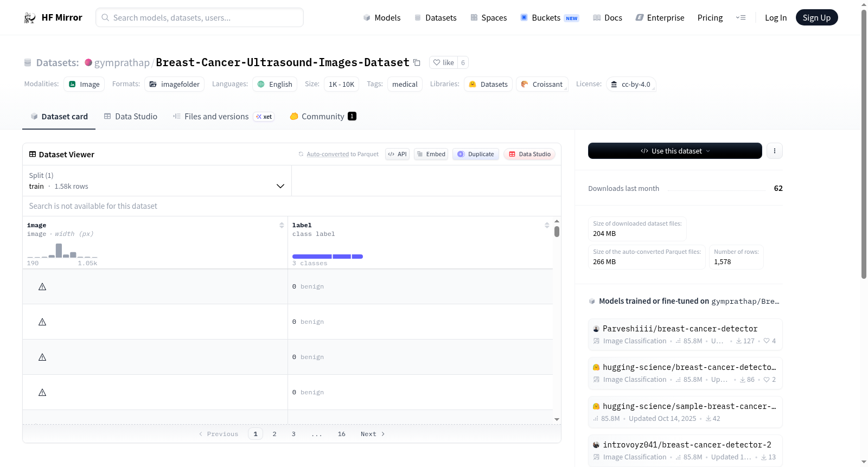Click the label class distribution bar
Viewport: 868px width, 467px height.
click(x=328, y=257)
